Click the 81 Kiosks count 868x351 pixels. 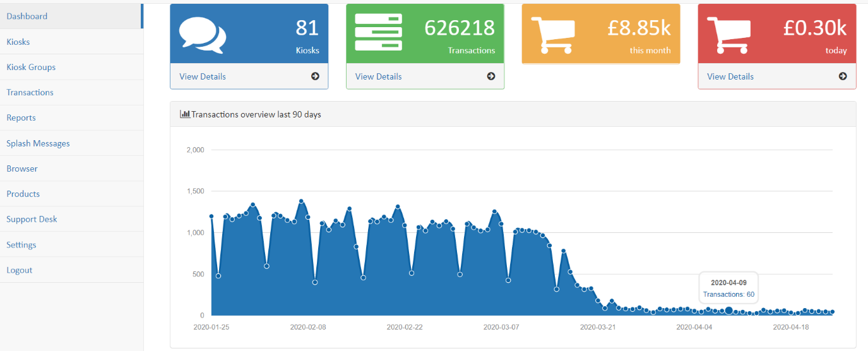[307, 28]
